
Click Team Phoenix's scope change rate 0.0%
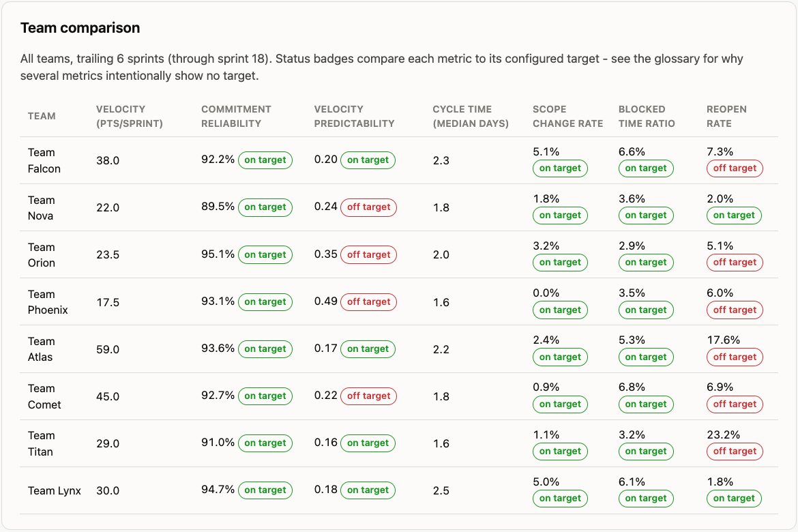coord(546,293)
